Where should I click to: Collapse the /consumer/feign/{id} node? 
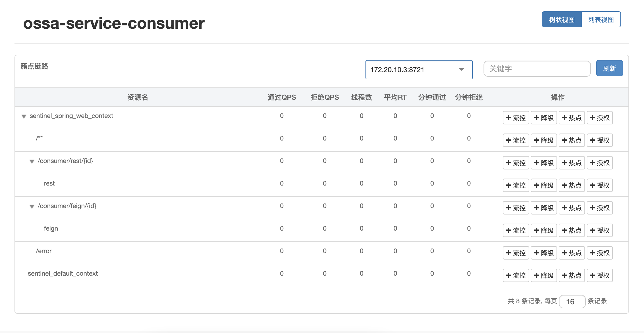pos(32,206)
